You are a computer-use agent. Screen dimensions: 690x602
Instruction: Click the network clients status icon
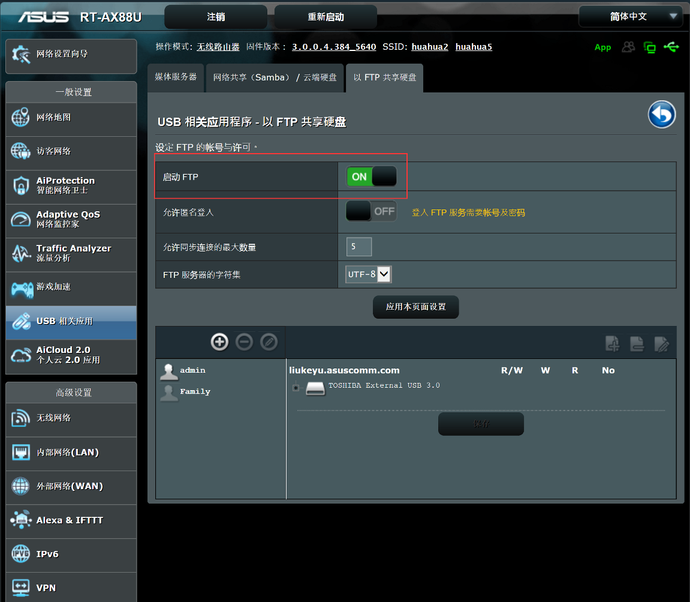point(650,47)
